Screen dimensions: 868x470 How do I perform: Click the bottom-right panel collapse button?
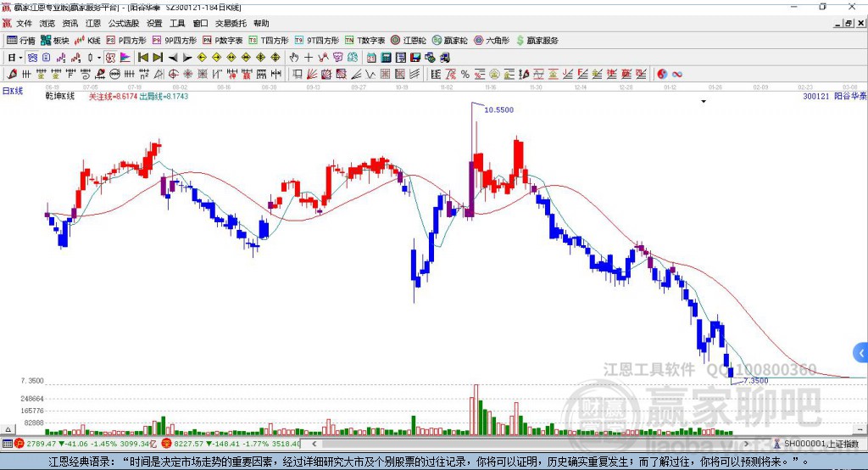click(x=860, y=429)
